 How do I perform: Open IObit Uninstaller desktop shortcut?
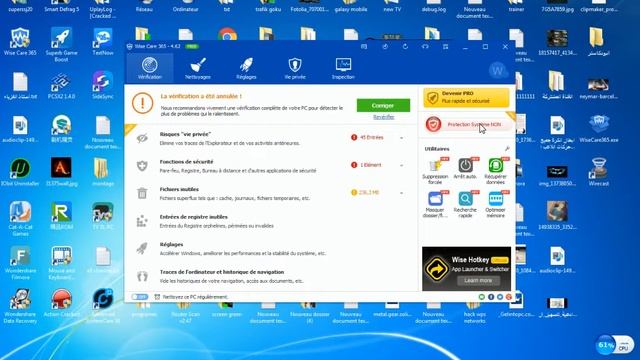tap(20, 173)
